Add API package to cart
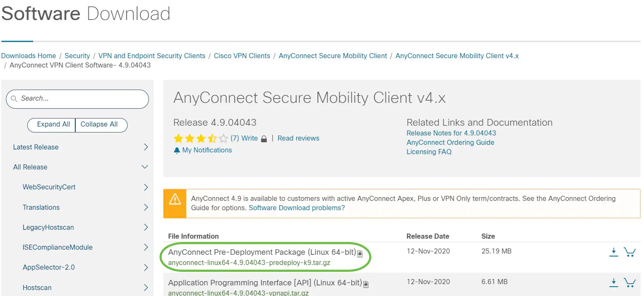 click(630, 282)
